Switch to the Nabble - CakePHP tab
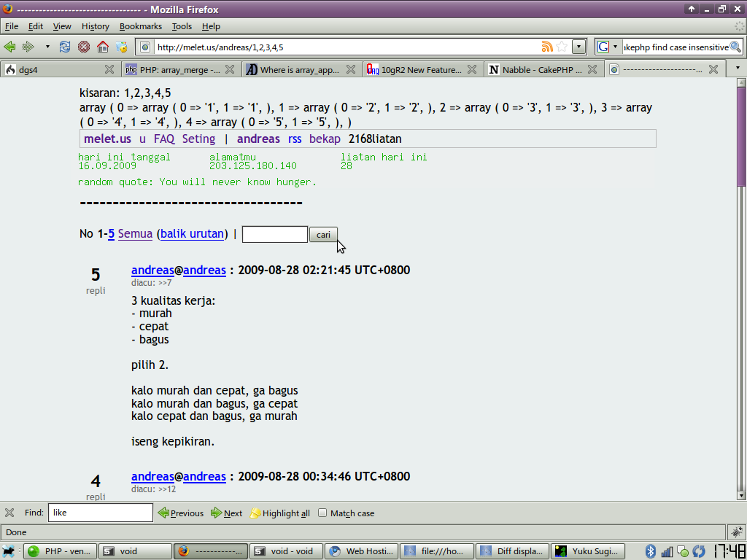747x560 pixels. (535, 70)
